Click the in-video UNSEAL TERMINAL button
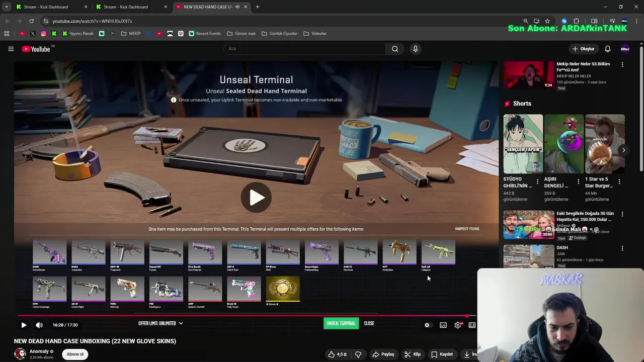644x362 pixels. pyautogui.click(x=341, y=323)
